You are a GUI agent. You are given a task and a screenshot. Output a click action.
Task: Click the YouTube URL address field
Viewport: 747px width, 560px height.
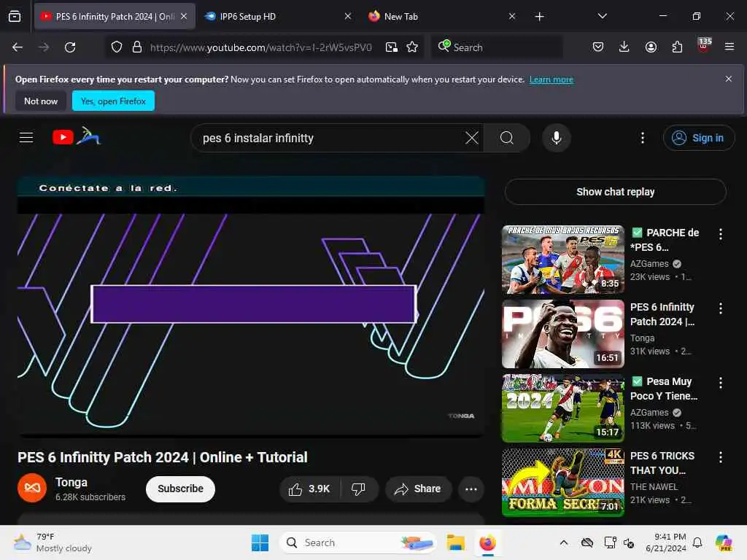point(260,47)
